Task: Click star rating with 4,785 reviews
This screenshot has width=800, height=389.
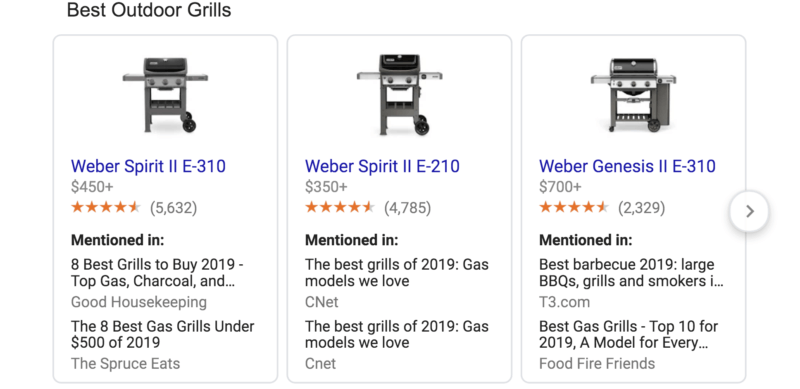Action: (340, 207)
